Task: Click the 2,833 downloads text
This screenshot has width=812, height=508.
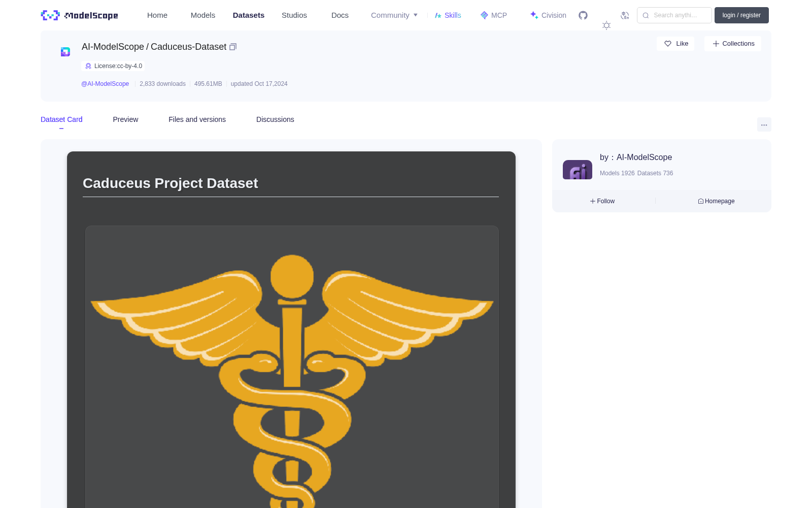Action: coord(162,84)
